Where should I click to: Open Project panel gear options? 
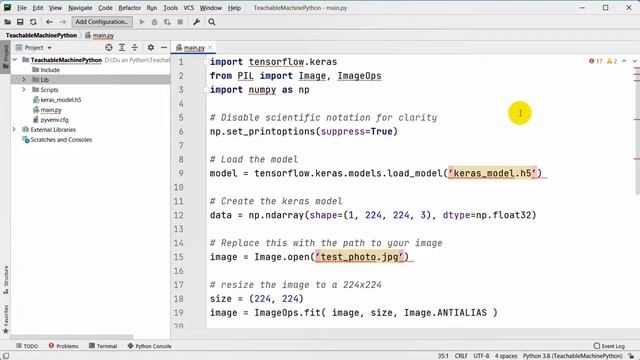pyautogui.click(x=151, y=48)
